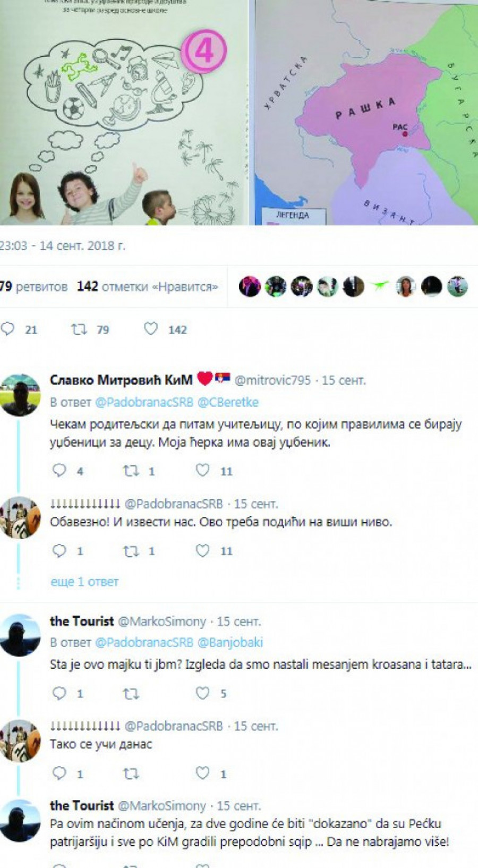
Task: Open the '79 ретвитов' retweeters list
Action: [34, 286]
